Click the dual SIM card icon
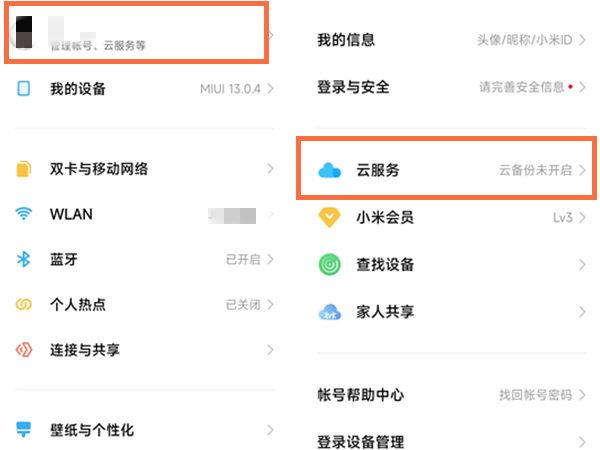 pos(25,169)
